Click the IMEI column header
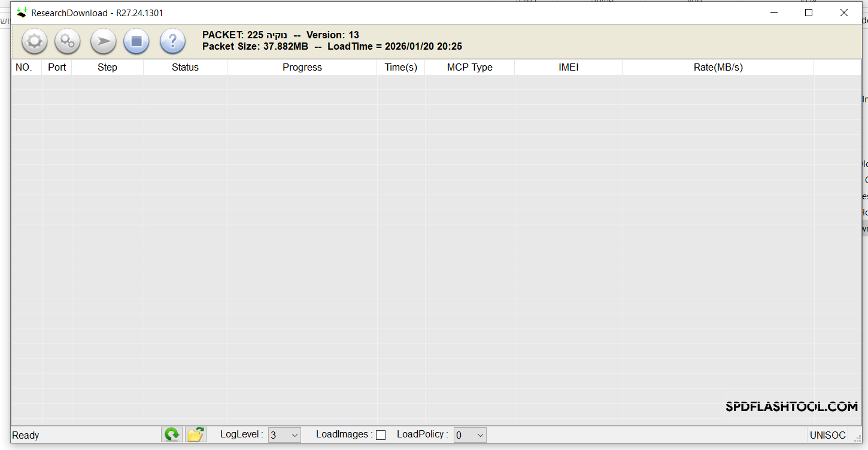Viewport: 868px width, 450px height. point(568,67)
